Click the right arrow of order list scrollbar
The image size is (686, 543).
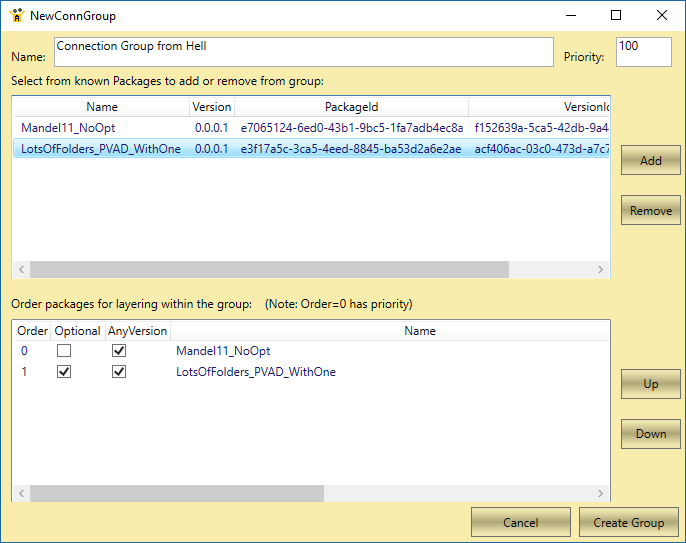[x=601, y=494]
